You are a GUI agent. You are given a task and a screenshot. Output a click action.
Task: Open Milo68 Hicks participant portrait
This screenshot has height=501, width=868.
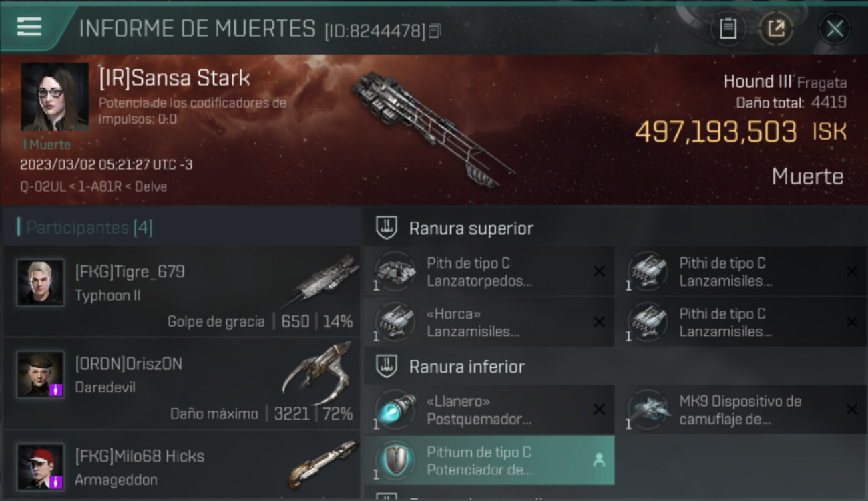(40, 467)
